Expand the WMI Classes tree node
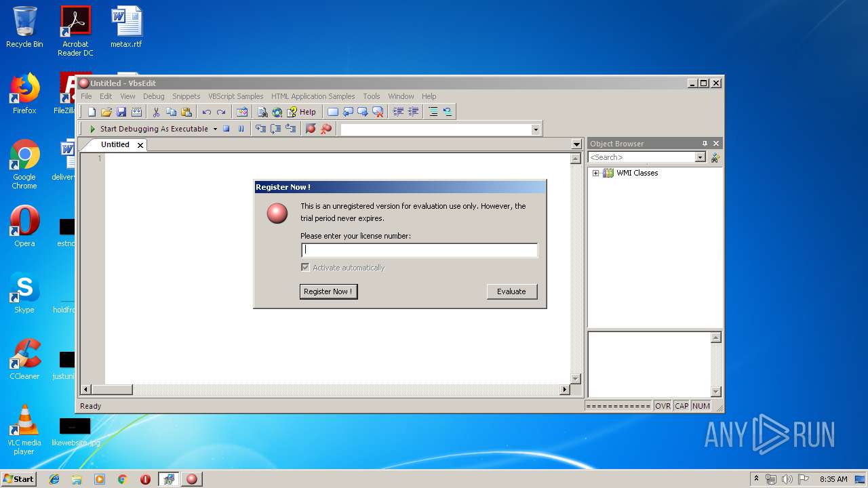The image size is (868, 488). [596, 173]
